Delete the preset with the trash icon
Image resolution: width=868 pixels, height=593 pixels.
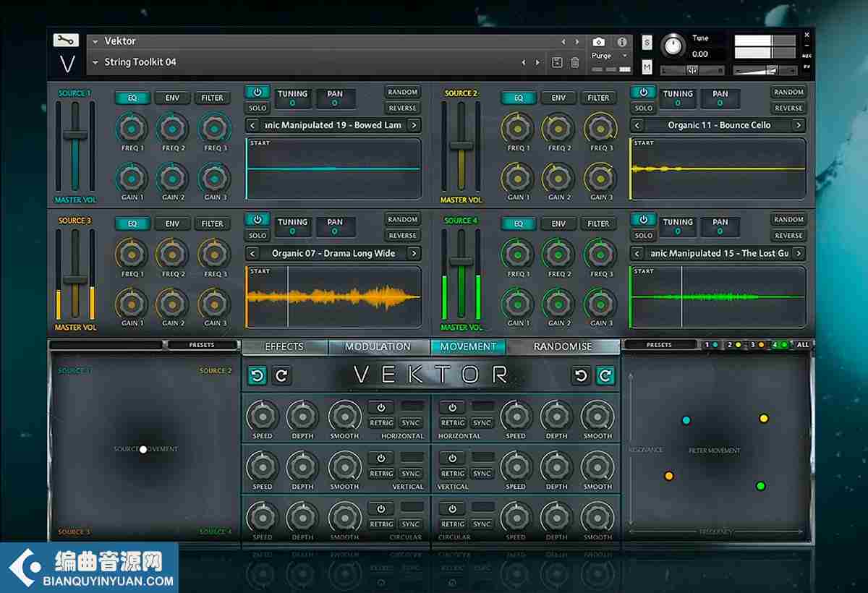click(575, 62)
